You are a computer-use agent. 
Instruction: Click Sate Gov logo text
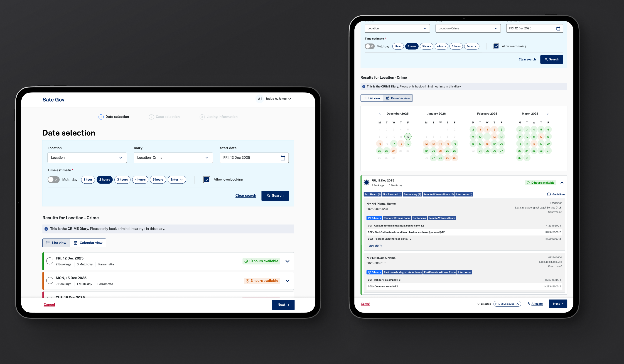click(54, 100)
